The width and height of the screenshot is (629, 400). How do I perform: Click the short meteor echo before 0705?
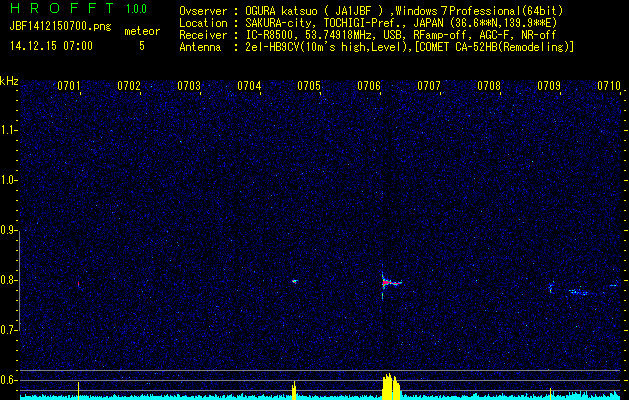[x=294, y=281]
